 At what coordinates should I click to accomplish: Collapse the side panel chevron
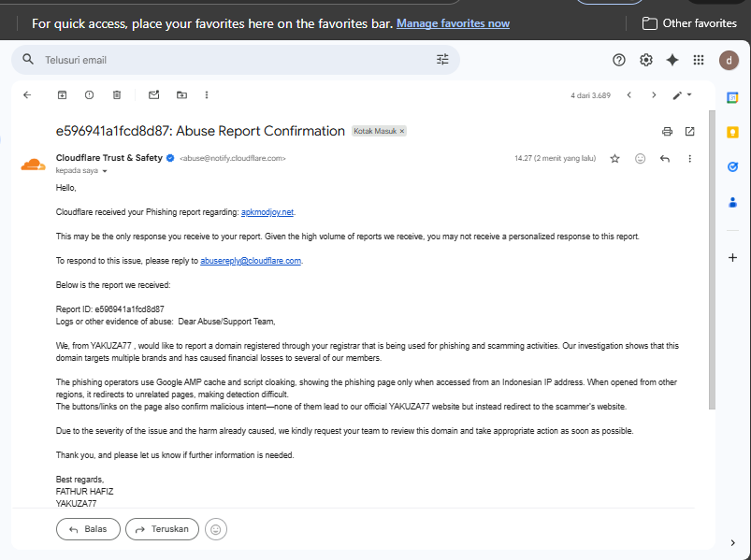pyautogui.click(x=733, y=543)
